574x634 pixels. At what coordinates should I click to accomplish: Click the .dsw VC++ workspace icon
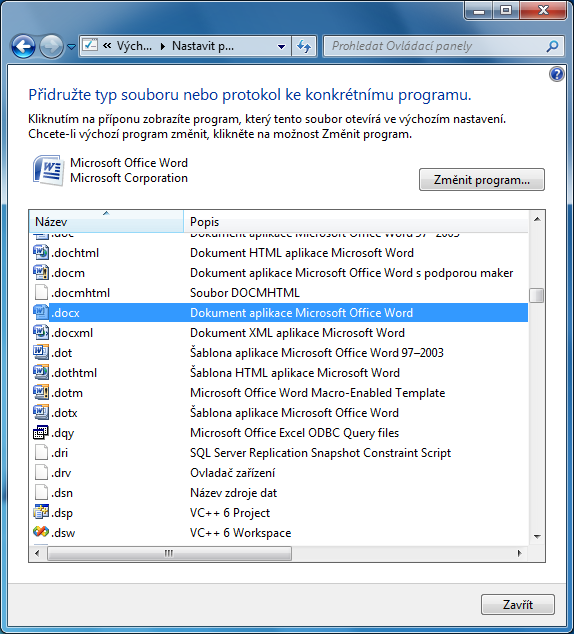point(41,533)
